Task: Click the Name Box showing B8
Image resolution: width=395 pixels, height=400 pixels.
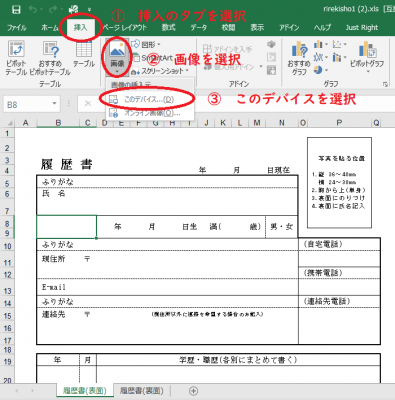Action: point(27,105)
